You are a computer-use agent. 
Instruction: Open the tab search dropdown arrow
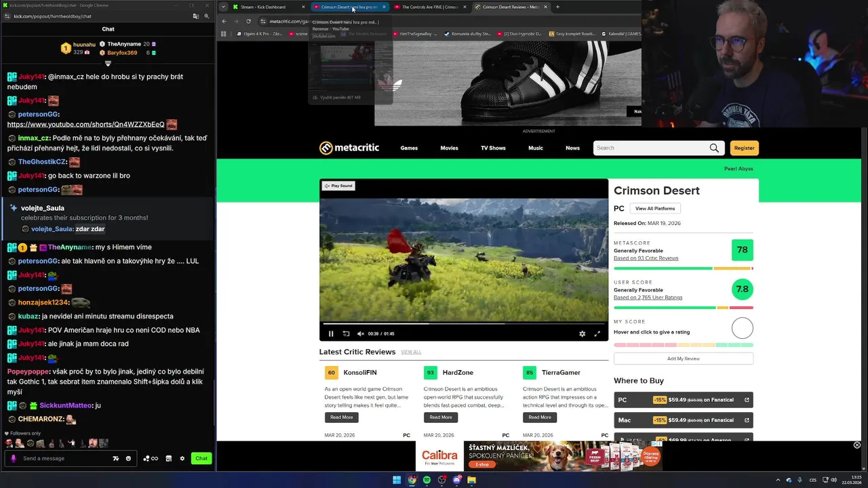point(223,7)
